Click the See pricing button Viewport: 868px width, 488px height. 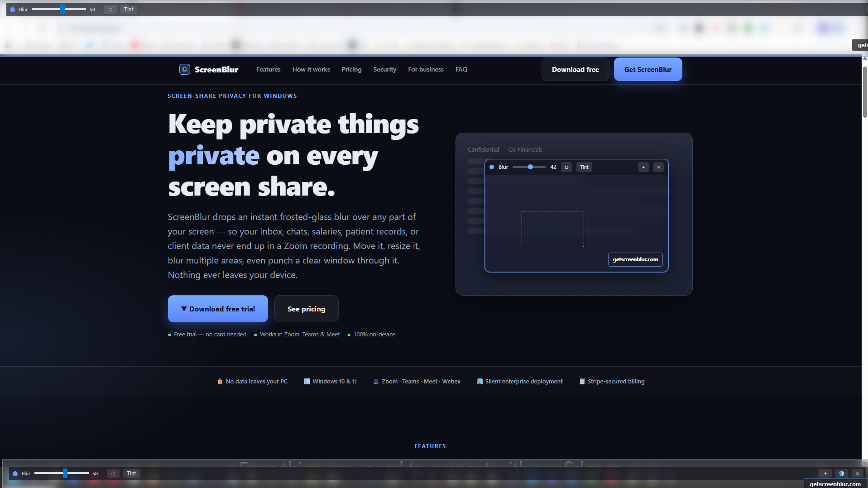point(307,309)
